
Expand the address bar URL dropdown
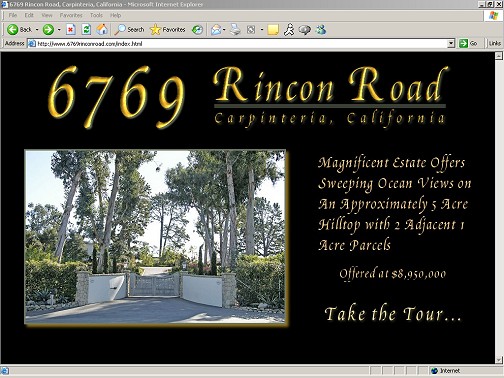coord(451,43)
